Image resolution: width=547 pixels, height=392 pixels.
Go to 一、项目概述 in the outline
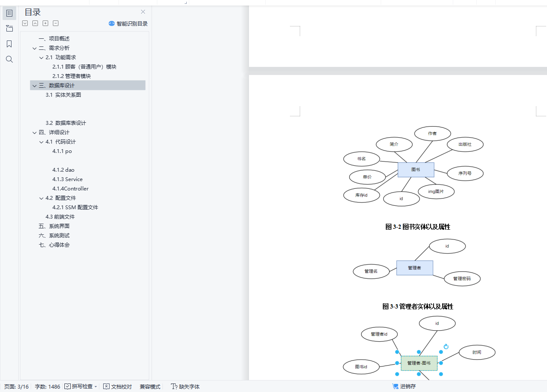tap(54, 39)
